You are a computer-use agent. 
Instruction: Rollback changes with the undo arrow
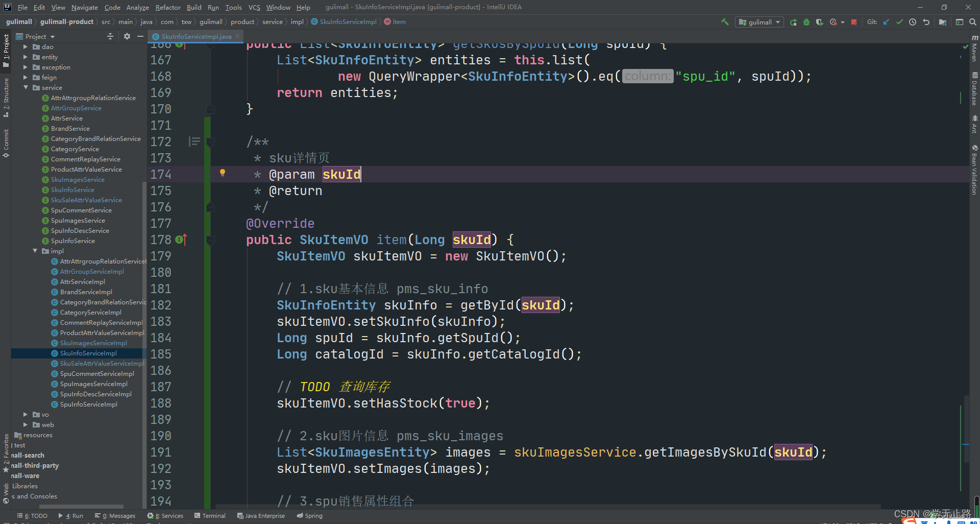(x=926, y=22)
